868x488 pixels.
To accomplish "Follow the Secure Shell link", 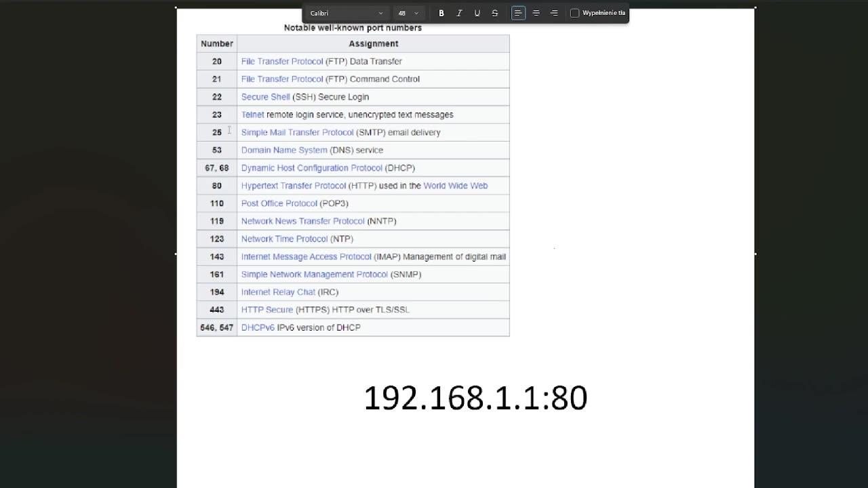I will point(265,97).
